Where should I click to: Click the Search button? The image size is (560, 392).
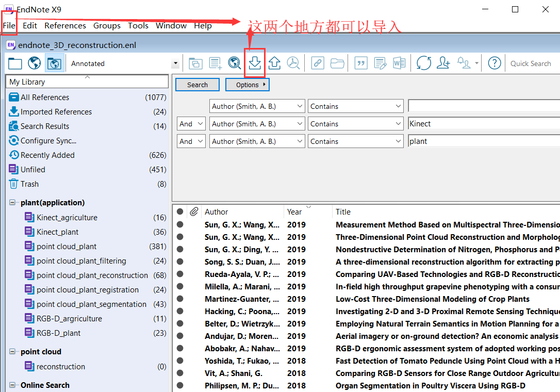pyautogui.click(x=197, y=85)
